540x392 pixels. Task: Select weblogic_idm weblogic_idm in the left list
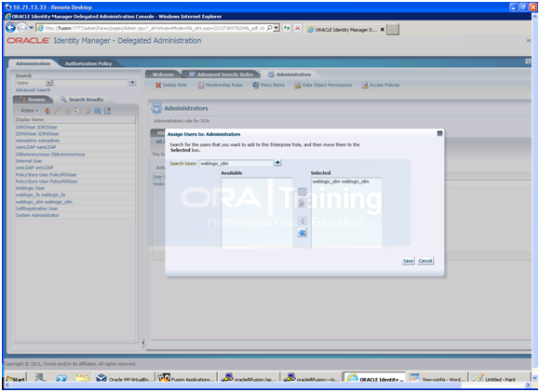[x=44, y=202]
